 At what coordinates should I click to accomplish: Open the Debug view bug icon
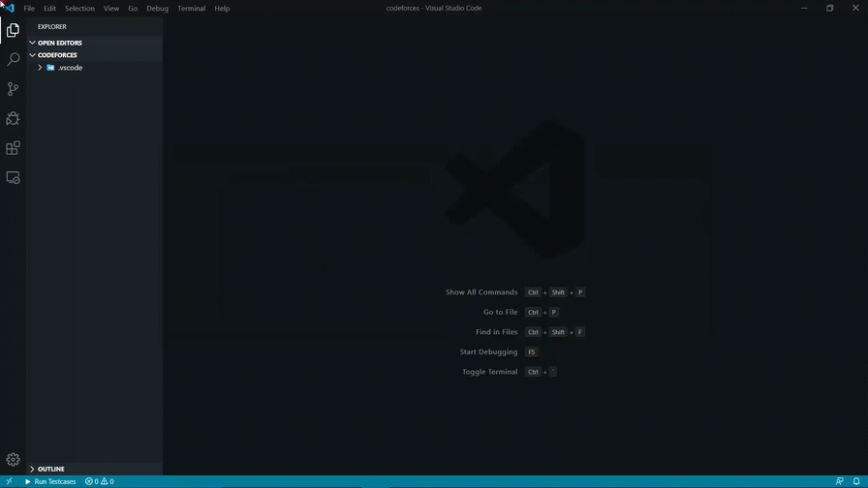pos(13,118)
